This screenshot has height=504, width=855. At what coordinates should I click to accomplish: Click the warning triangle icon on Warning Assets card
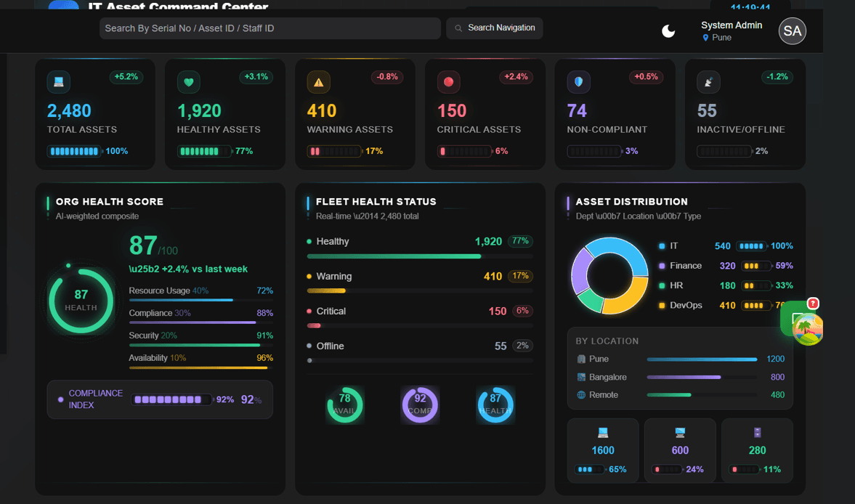(318, 82)
